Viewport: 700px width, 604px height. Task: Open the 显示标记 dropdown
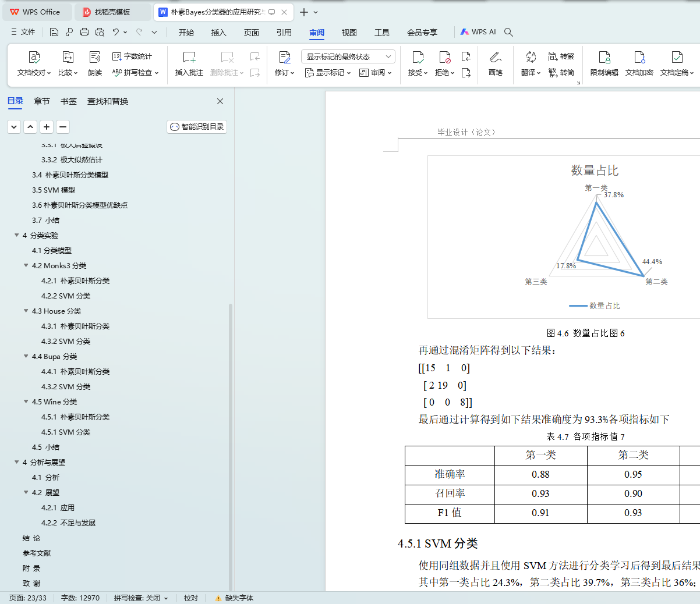click(328, 73)
